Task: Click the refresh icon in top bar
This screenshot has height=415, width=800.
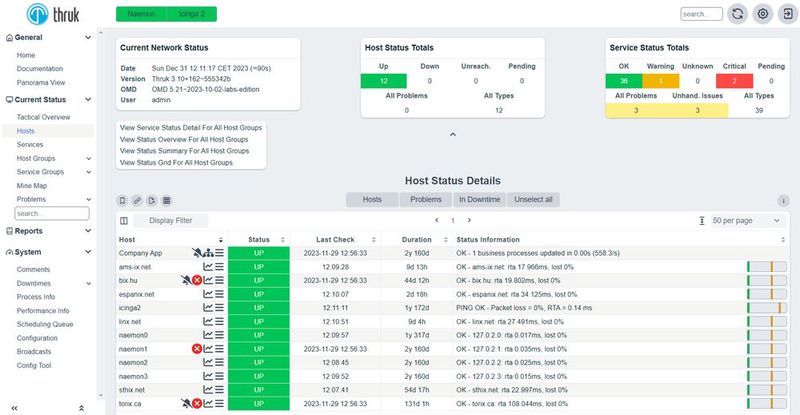Action: (737, 14)
